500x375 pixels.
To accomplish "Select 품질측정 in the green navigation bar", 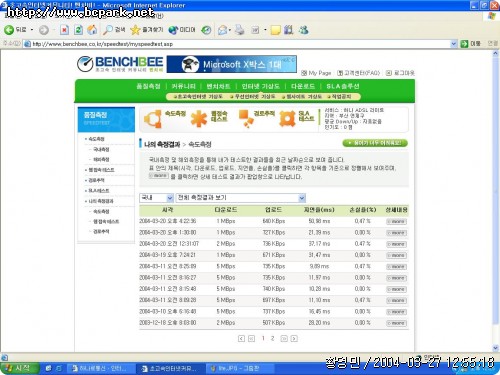I will 148,86.
